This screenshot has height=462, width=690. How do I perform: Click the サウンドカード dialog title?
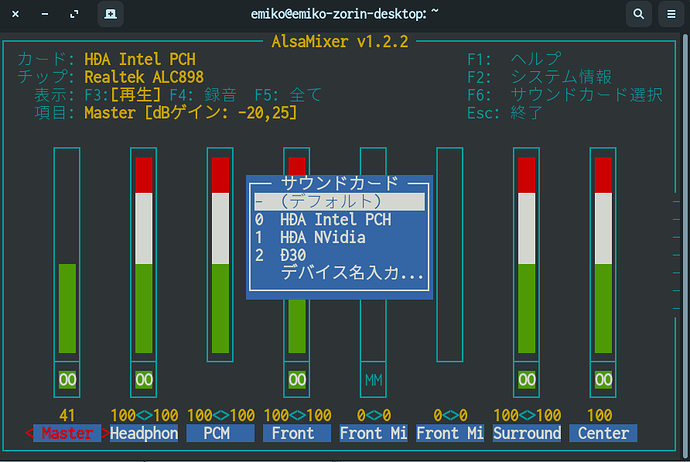click(x=339, y=183)
